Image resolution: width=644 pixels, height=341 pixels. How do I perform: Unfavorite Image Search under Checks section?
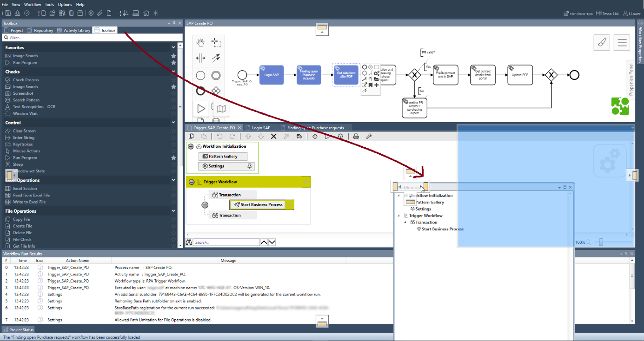click(173, 87)
